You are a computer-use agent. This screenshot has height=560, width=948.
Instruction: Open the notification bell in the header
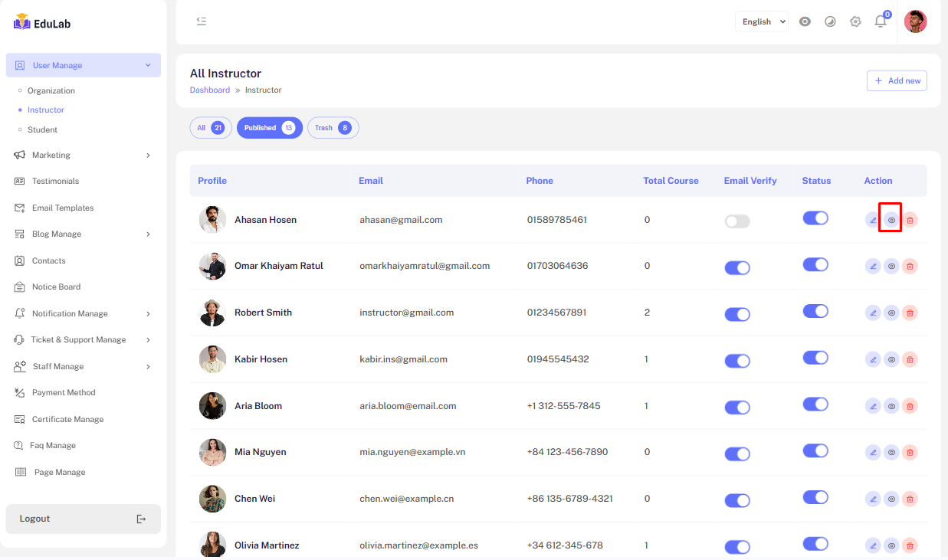click(x=881, y=21)
